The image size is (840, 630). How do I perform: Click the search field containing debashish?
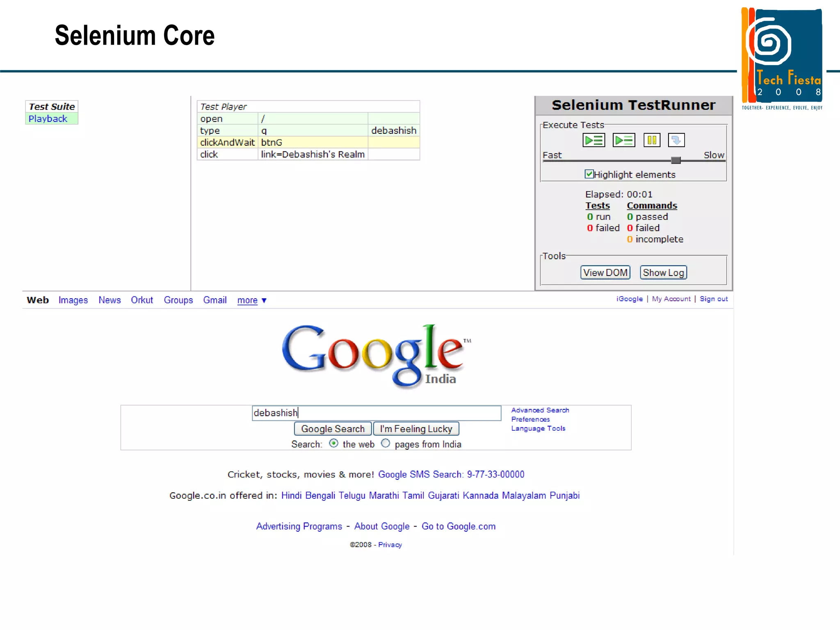pos(376,413)
